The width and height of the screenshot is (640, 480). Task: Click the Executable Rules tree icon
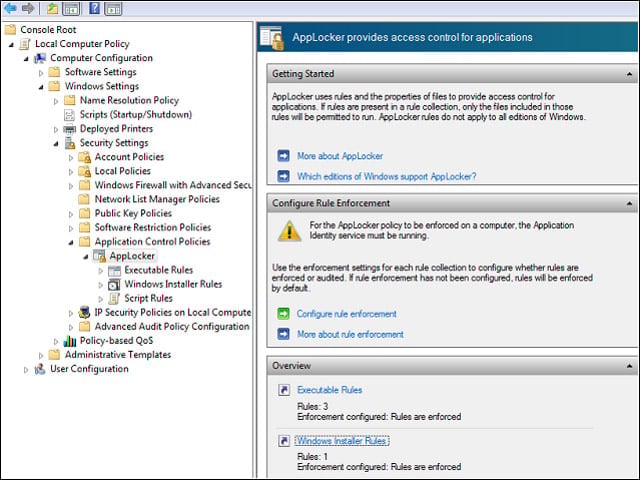point(114,270)
